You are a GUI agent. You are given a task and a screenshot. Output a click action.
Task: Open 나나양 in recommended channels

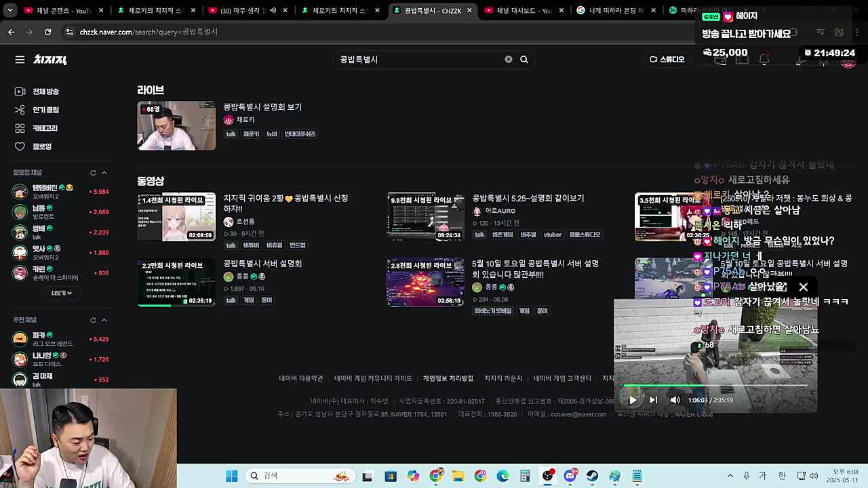(x=61, y=359)
